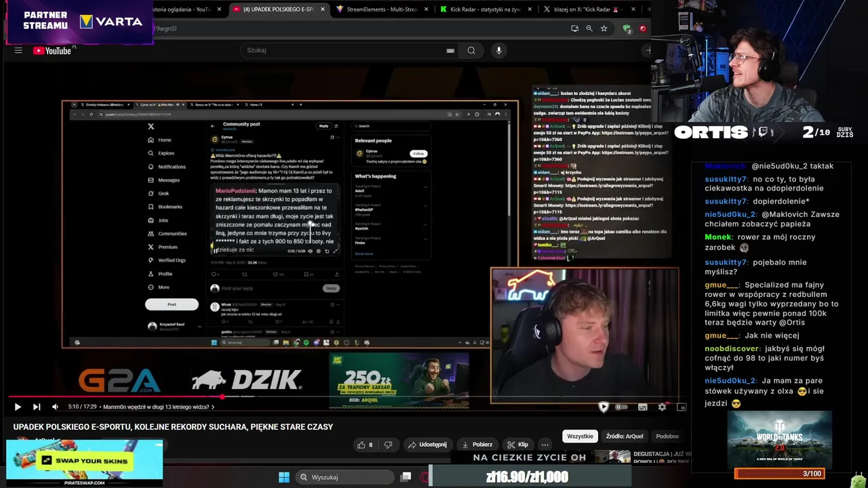Mute the video with the speaker icon
The width and height of the screenshot is (868, 488).
[56, 407]
